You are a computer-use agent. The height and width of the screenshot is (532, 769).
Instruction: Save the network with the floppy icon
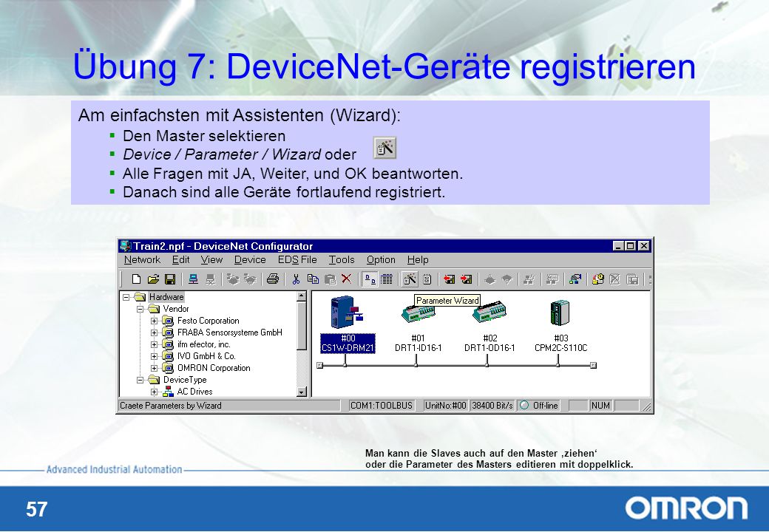170,279
